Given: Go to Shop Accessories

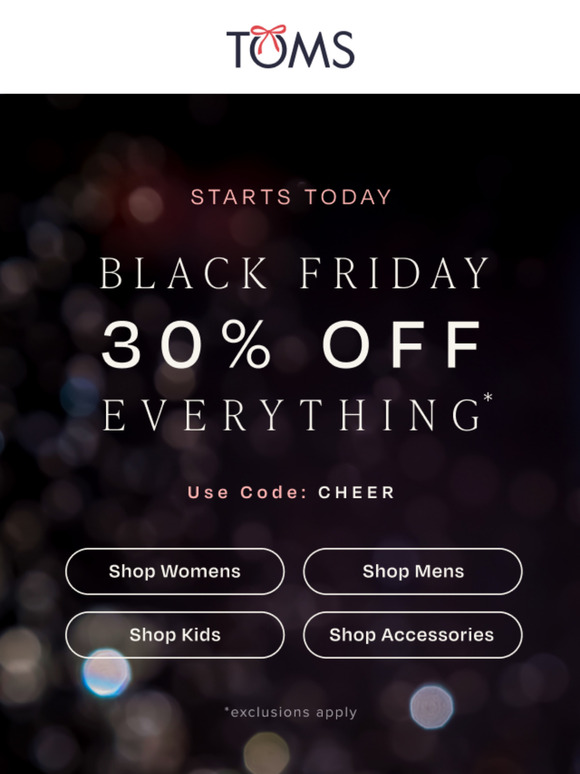Looking at the screenshot, I should (x=413, y=634).
